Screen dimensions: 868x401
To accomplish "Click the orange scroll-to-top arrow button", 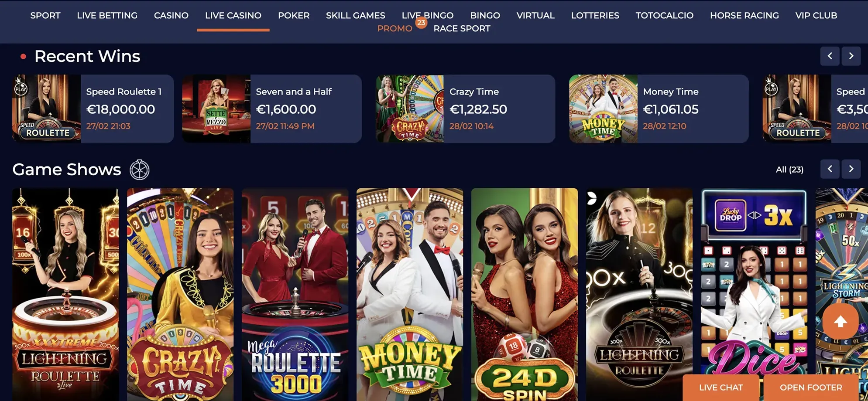I will tap(841, 321).
